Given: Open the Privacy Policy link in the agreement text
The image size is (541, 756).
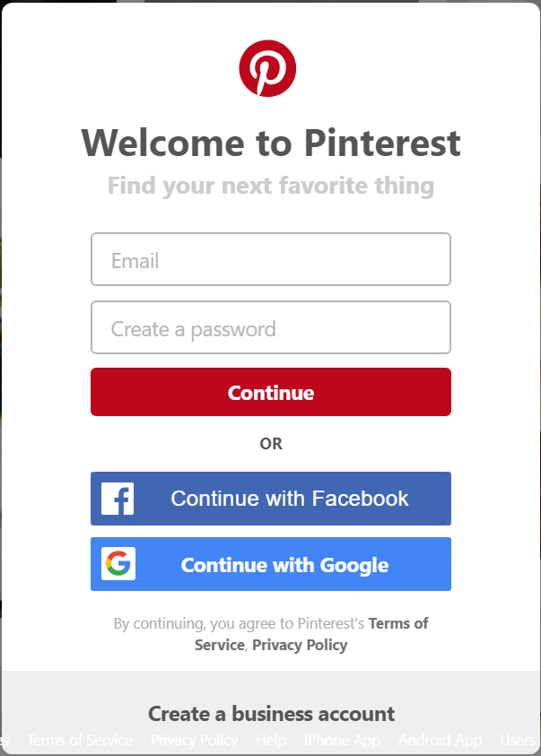Looking at the screenshot, I should coord(300,645).
